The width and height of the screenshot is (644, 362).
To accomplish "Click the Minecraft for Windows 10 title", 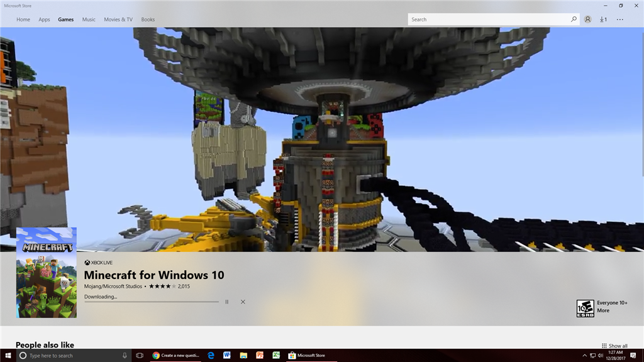I will (154, 275).
